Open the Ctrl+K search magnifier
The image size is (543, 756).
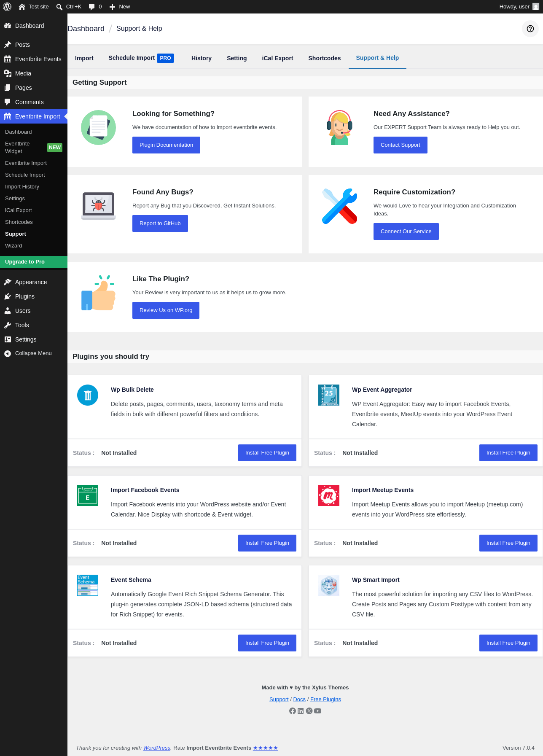click(x=59, y=7)
